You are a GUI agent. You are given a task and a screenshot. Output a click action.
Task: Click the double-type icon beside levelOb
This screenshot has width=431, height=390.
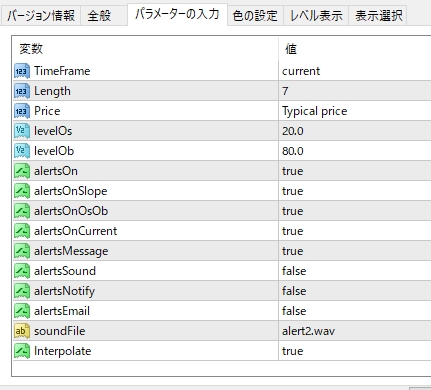coord(22,151)
